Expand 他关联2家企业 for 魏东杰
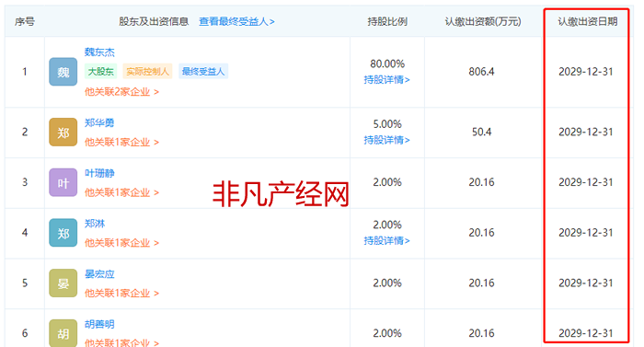 (121, 92)
